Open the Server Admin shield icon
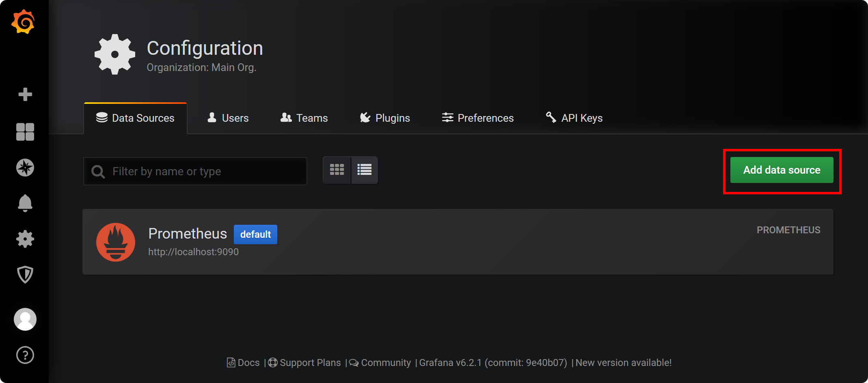Image resolution: width=868 pixels, height=383 pixels. pos(25,275)
